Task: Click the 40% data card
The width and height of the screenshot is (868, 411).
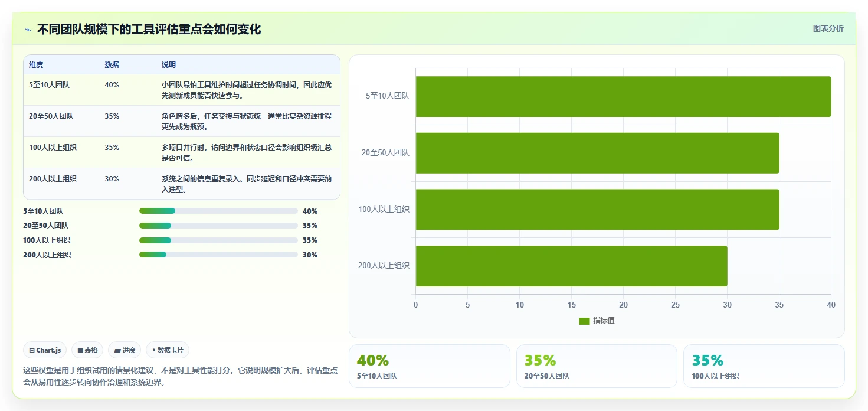Action: pyautogui.click(x=430, y=366)
